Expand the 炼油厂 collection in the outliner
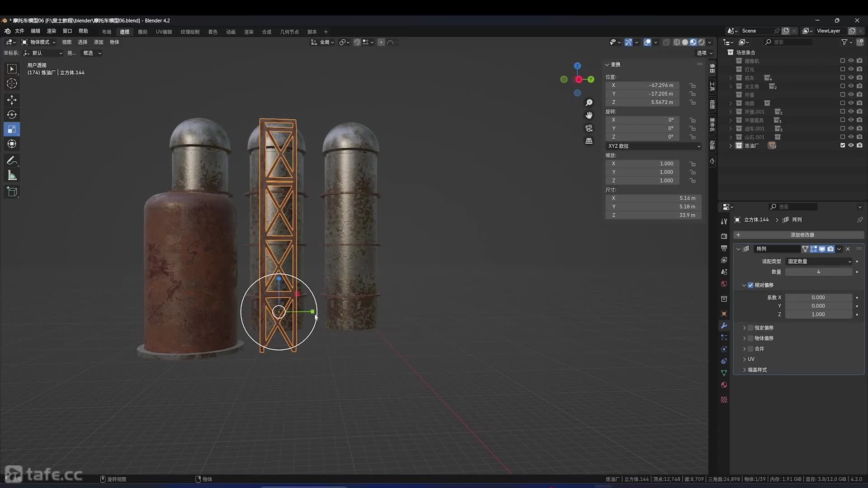The width and height of the screenshot is (868, 488). pos(731,145)
